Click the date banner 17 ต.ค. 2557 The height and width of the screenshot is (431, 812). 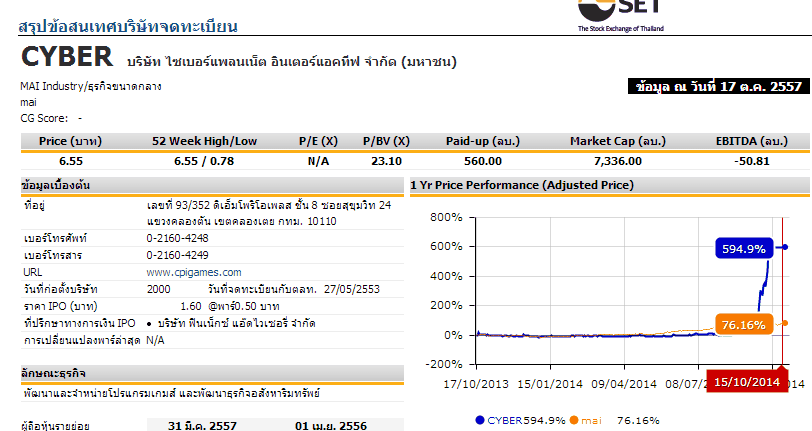pos(718,87)
